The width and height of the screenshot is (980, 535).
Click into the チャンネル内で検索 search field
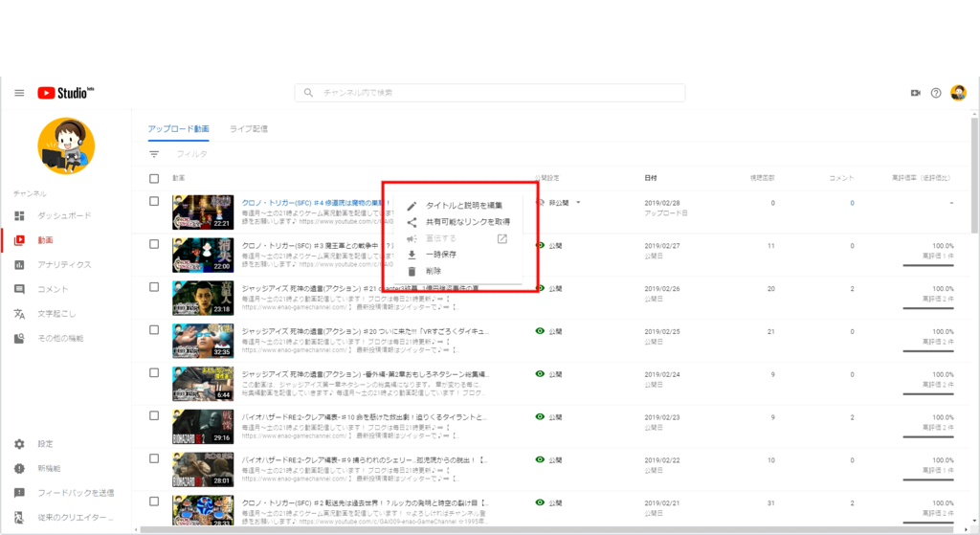[490, 93]
